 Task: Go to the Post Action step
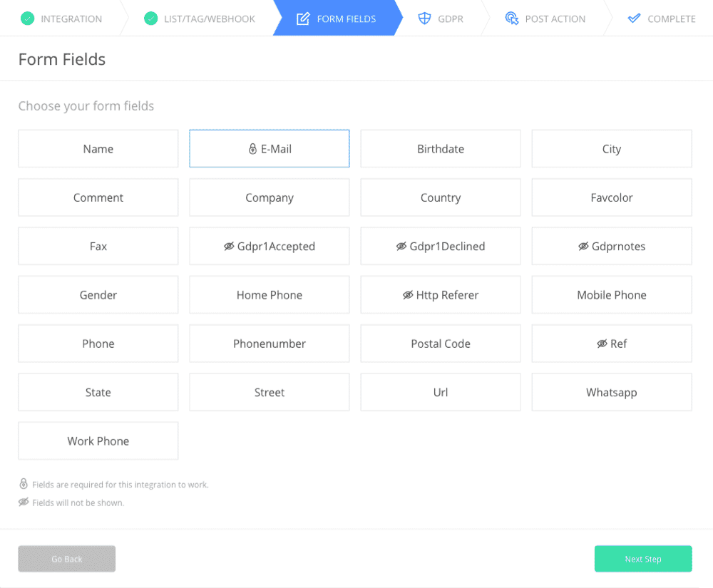545,19
